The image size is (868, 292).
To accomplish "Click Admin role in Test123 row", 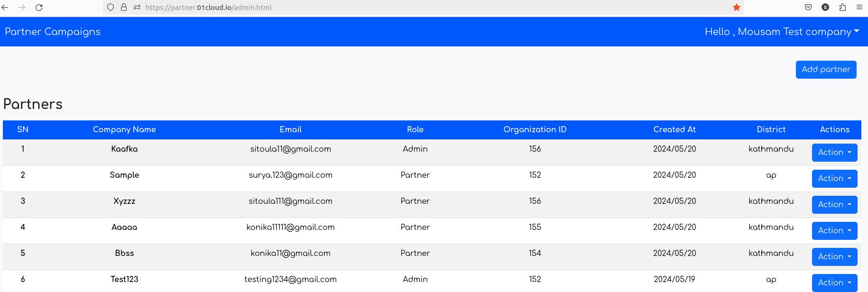I will coord(415,279).
